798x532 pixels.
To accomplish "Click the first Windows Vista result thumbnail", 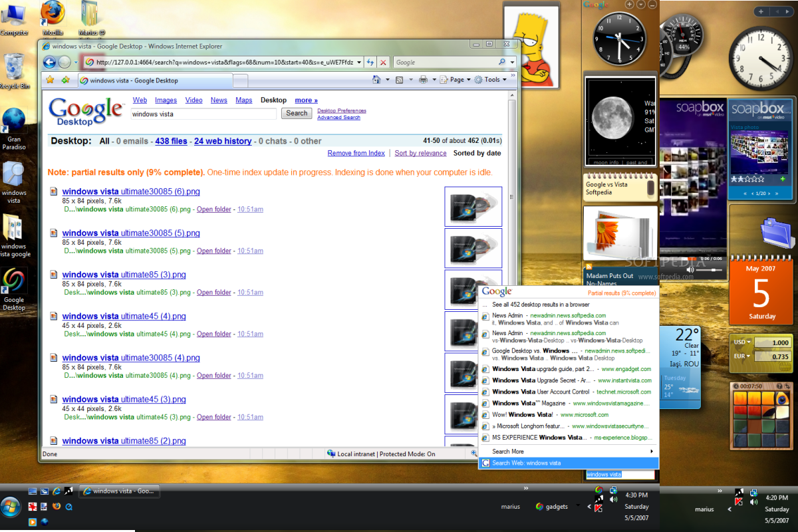I will [473, 206].
